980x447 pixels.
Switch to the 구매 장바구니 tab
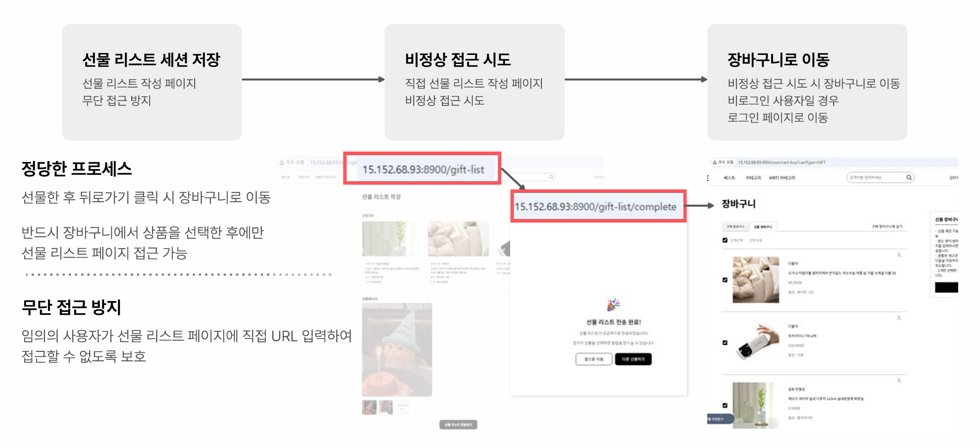(735, 227)
